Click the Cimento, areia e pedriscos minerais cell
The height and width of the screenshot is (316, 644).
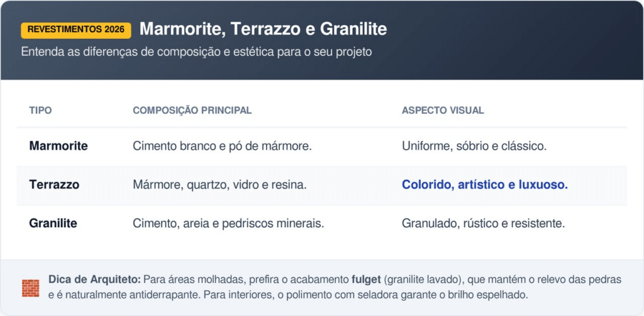click(228, 223)
